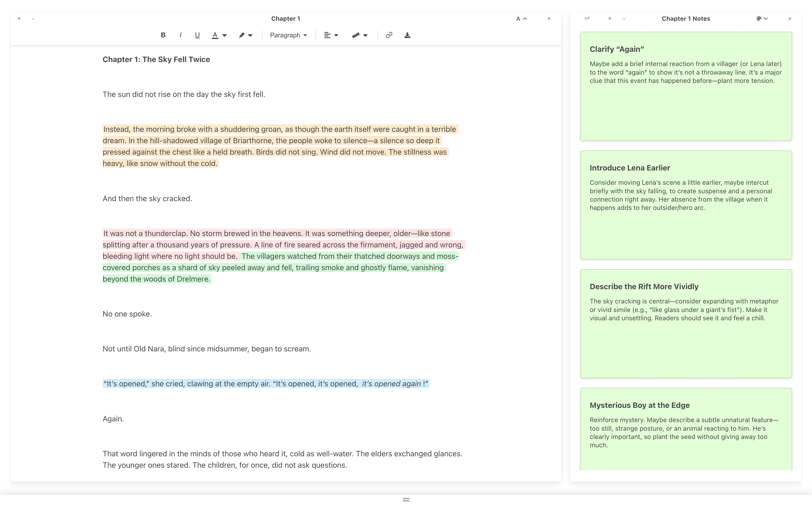Image resolution: width=812 pixels, height=507 pixels.
Task: Open the Paragraph style dropdown
Action: pos(288,35)
